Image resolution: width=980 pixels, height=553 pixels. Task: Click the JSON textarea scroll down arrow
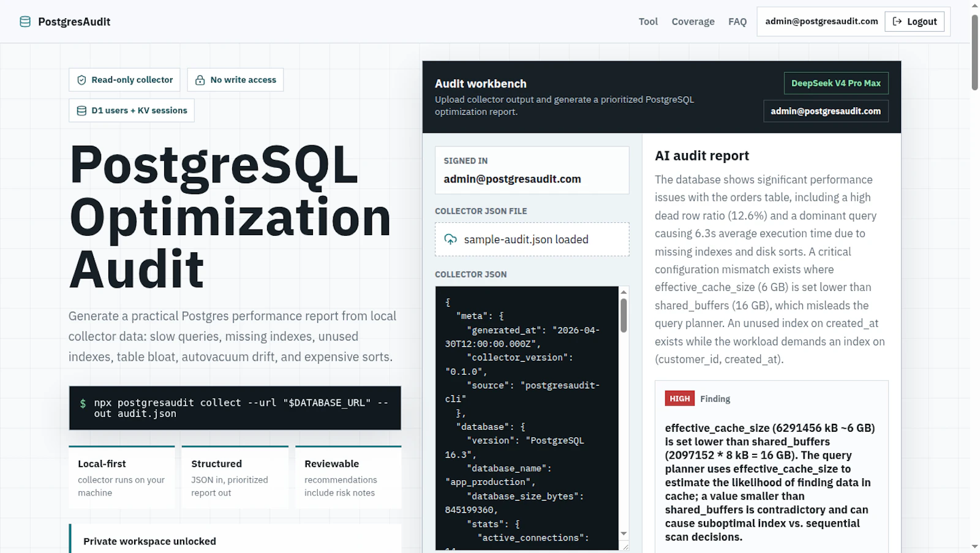pos(624,533)
